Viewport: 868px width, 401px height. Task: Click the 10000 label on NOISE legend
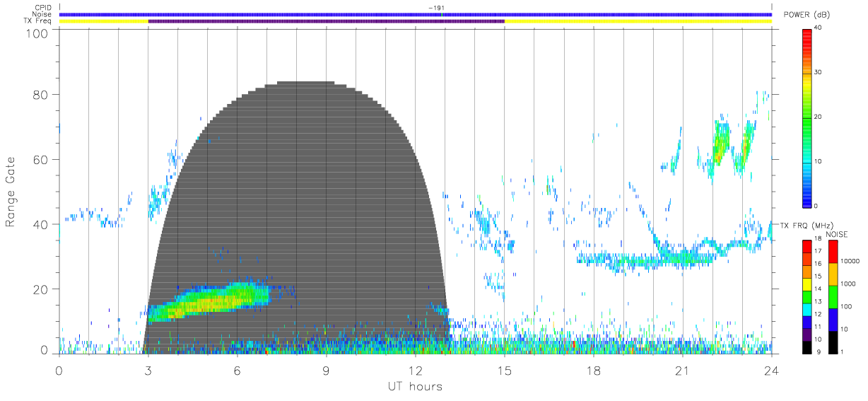point(849,261)
